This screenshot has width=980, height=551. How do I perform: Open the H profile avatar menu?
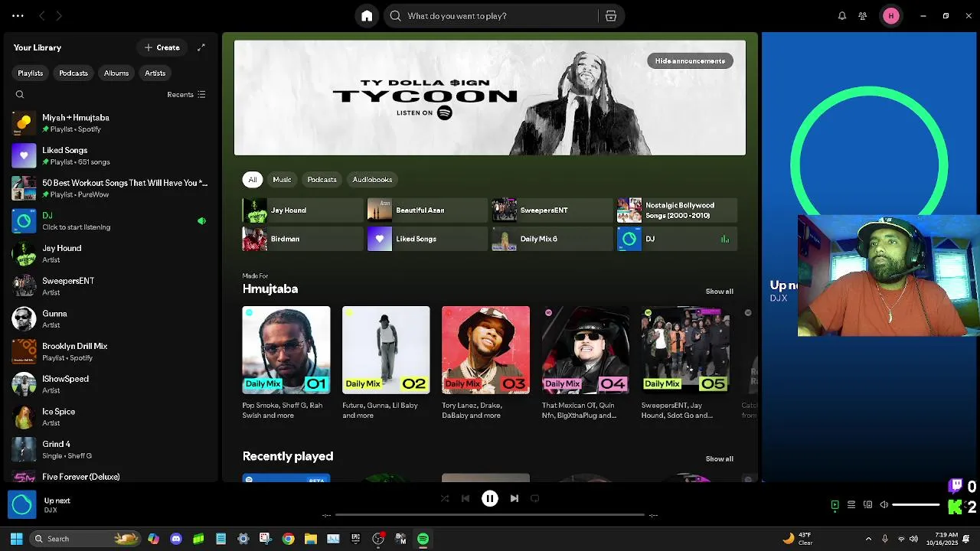[x=891, y=16]
